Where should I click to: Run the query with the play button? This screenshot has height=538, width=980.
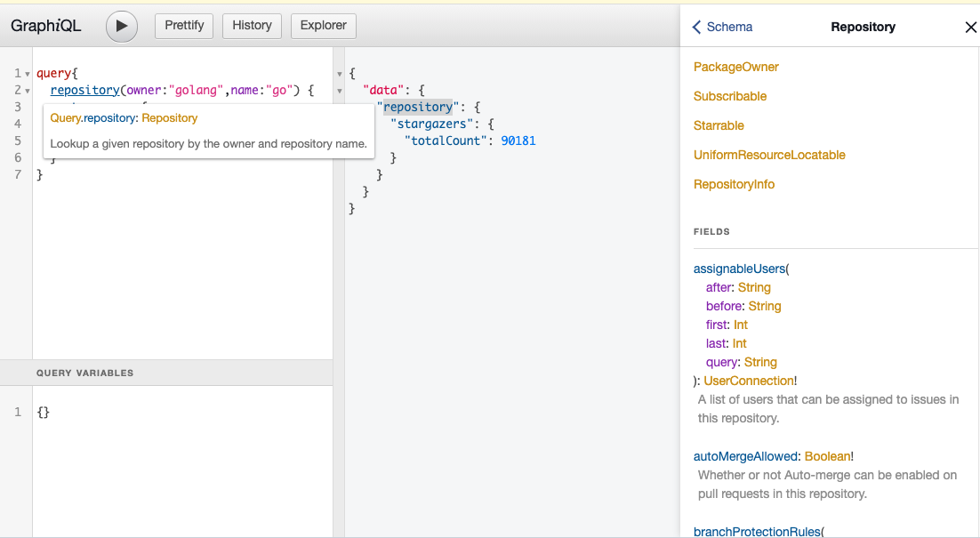coord(122,26)
